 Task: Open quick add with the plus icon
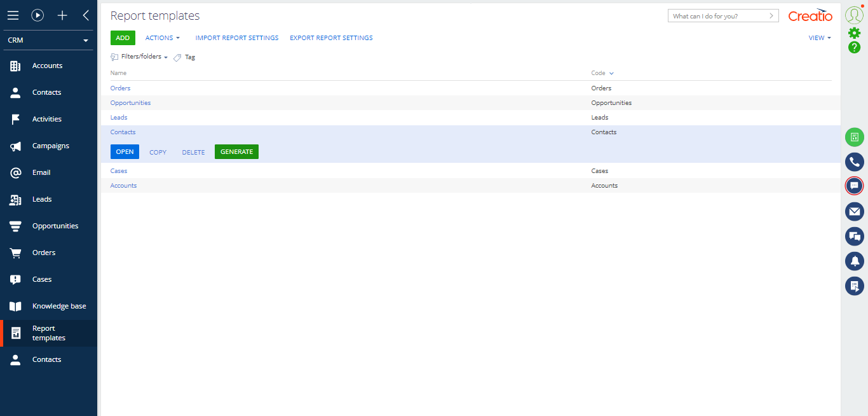(x=62, y=15)
